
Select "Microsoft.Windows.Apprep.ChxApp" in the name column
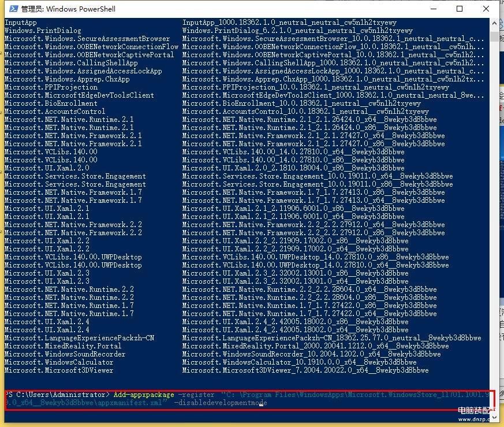point(67,79)
